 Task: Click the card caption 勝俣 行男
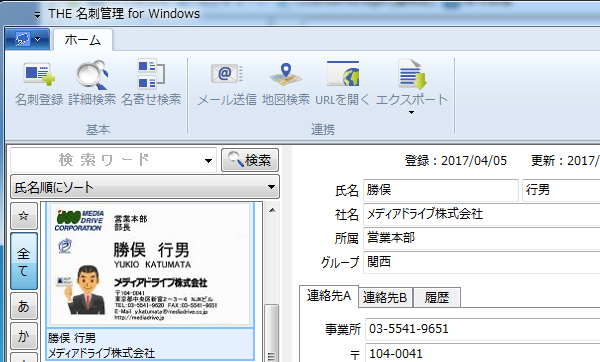click(72, 338)
